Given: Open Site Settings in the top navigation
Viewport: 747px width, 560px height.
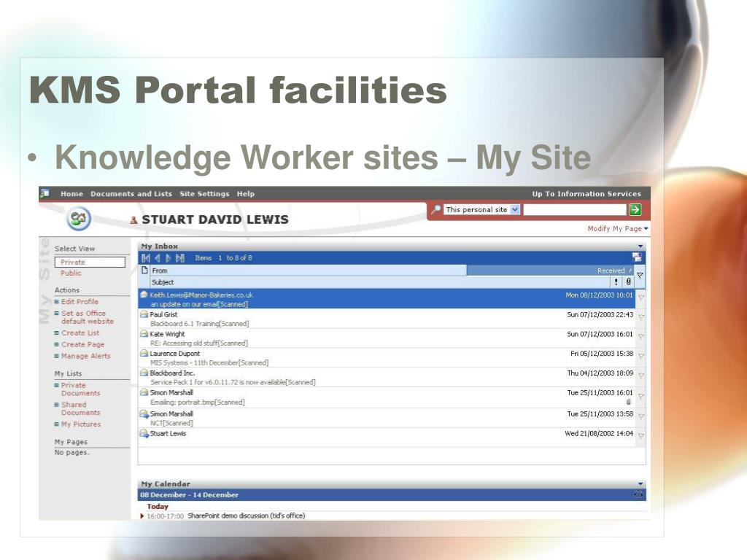Looking at the screenshot, I should (204, 194).
